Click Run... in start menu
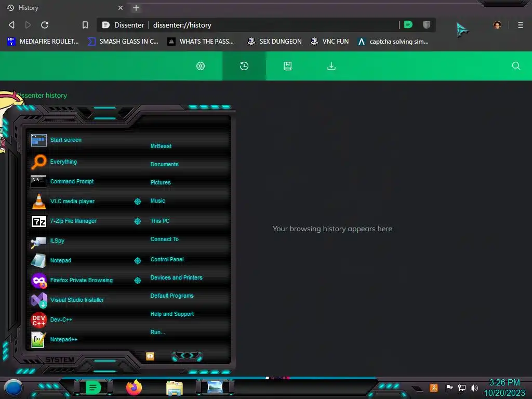This screenshot has width=532, height=399. pos(158,332)
